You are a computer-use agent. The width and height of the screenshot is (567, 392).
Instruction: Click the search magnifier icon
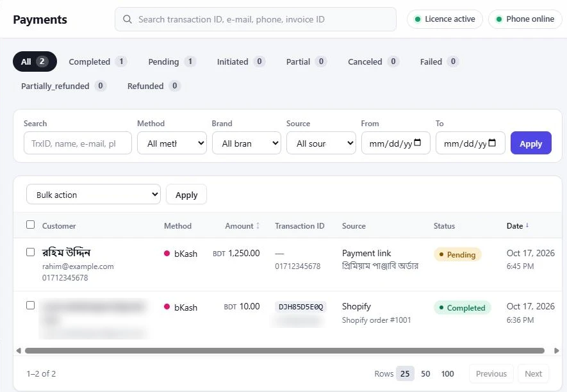(127, 19)
